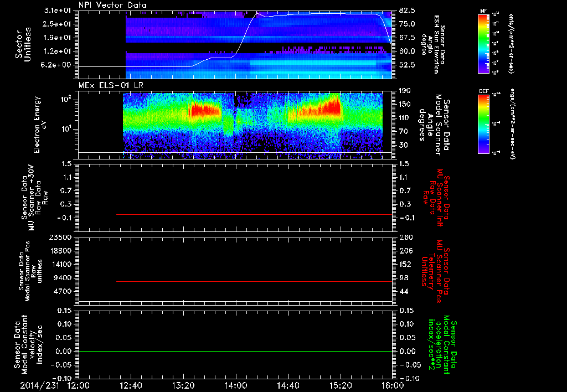Click the "Sector Unitless" axis label
Image resolution: width=567 pixels, height=392 pixels.
coord(23,44)
